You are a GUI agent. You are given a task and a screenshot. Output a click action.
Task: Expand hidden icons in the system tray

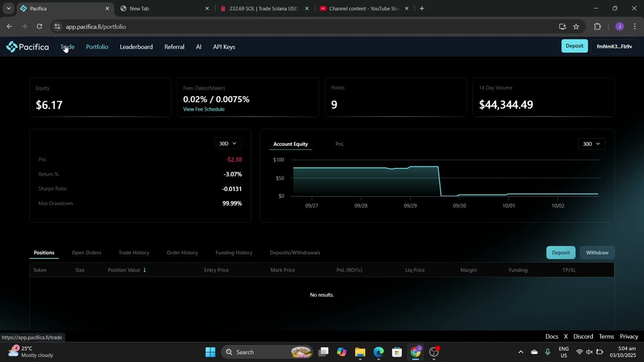[x=521, y=352]
